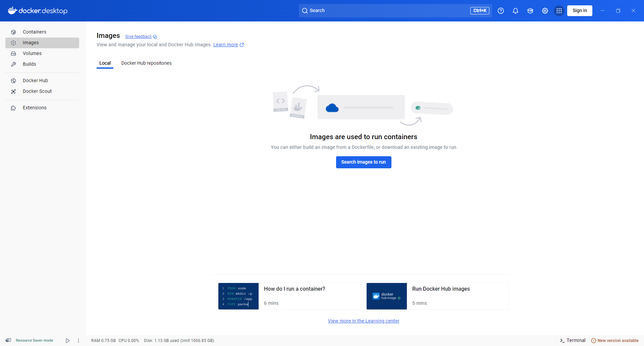Click the Ctrl+K shortcut badge

pos(480,11)
